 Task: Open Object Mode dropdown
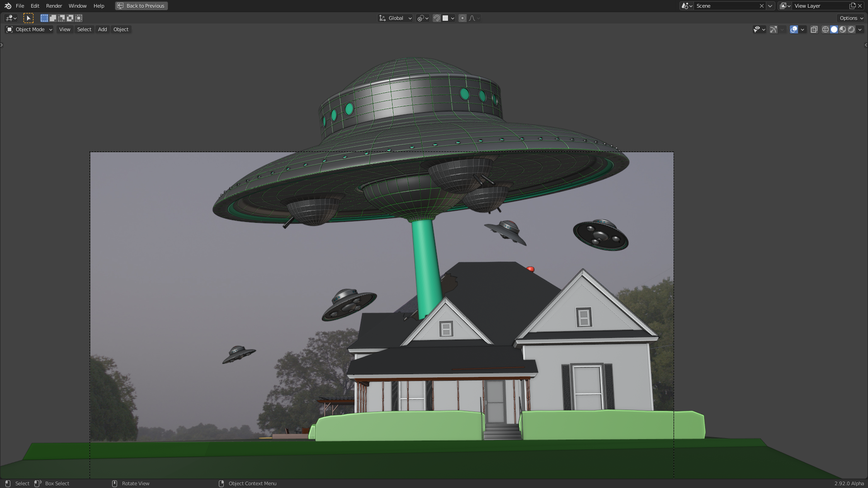(x=29, y=29)
